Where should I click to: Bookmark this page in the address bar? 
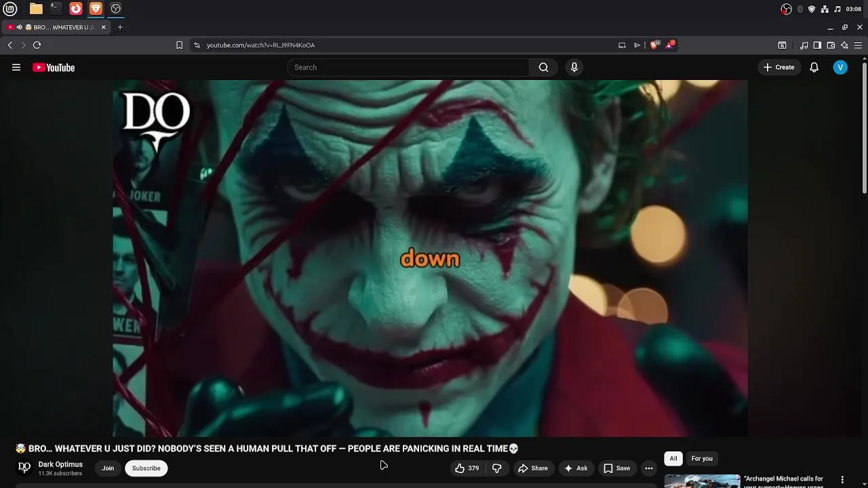[x=179, y=45]
